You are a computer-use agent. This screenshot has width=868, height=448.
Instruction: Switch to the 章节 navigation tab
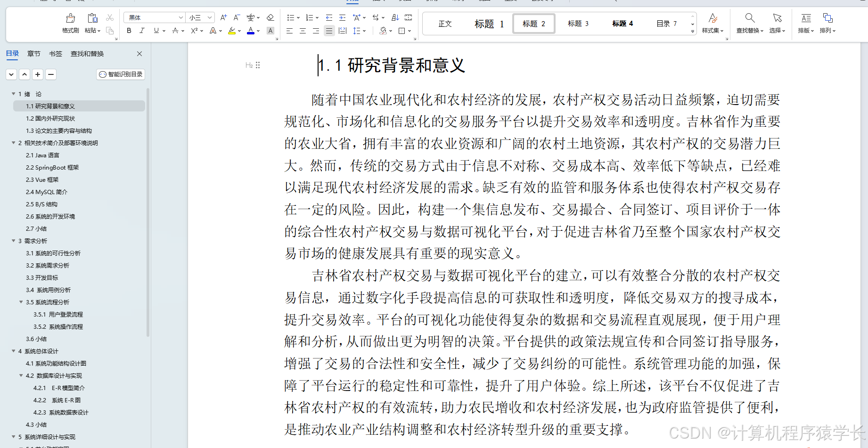(33, 54)
